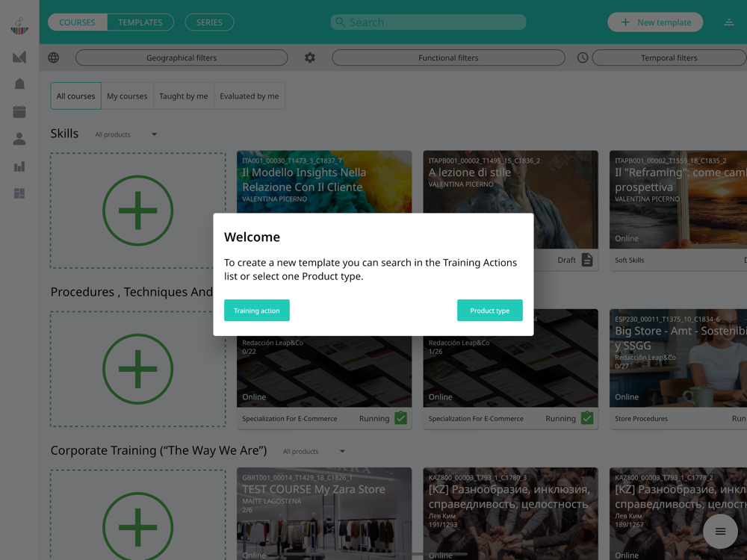Open notifications bell in the sidebar
The height and width of the screenshot is (560, 747).
click(x=19, y=84)
